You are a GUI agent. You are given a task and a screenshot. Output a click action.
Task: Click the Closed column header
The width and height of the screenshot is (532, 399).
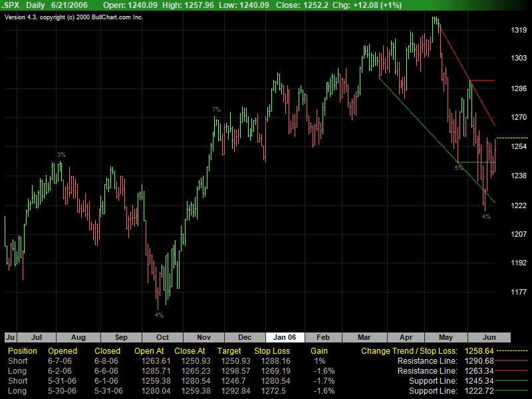click(107, 351)
